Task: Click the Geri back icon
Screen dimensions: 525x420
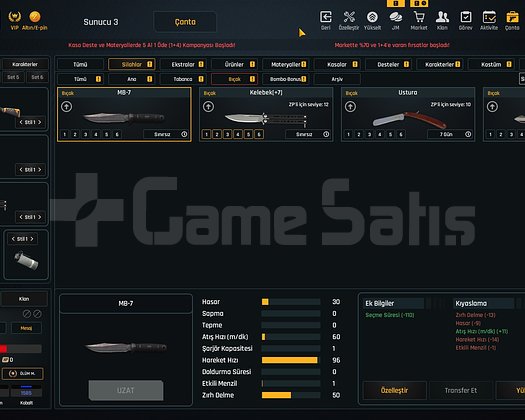Action: pos(325,17)
